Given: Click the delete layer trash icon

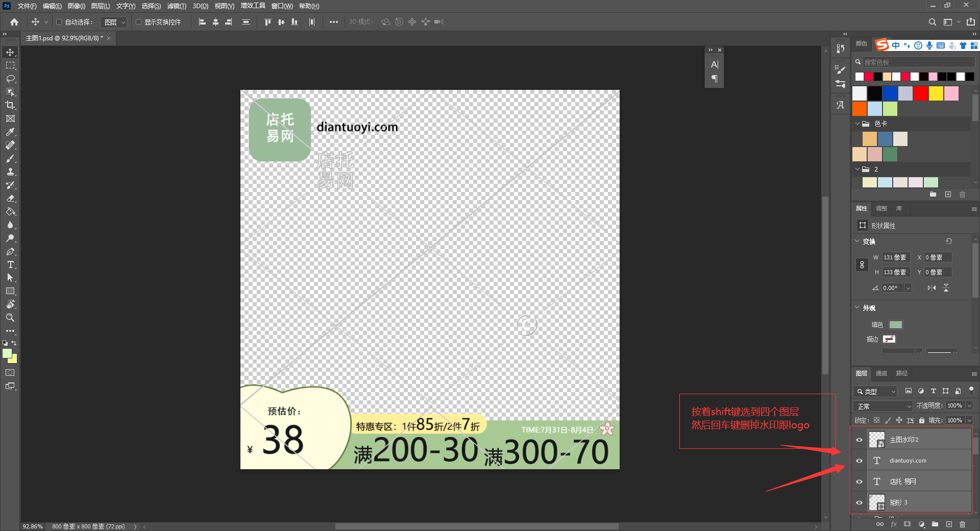Looking at the screenshot, I should [962, 524].
